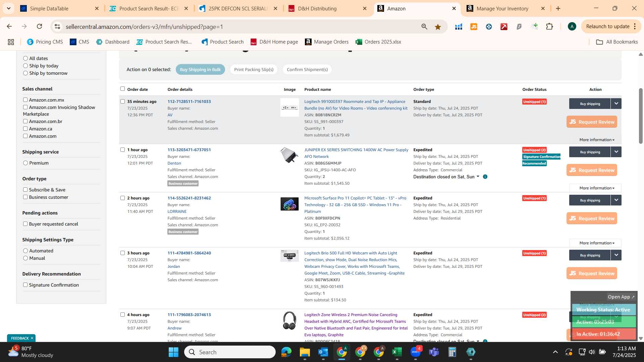The width and height of the screenshot is (644, 362).
Task: Open the browser extensions puzzle icon
Action: [x=549, y=26]
